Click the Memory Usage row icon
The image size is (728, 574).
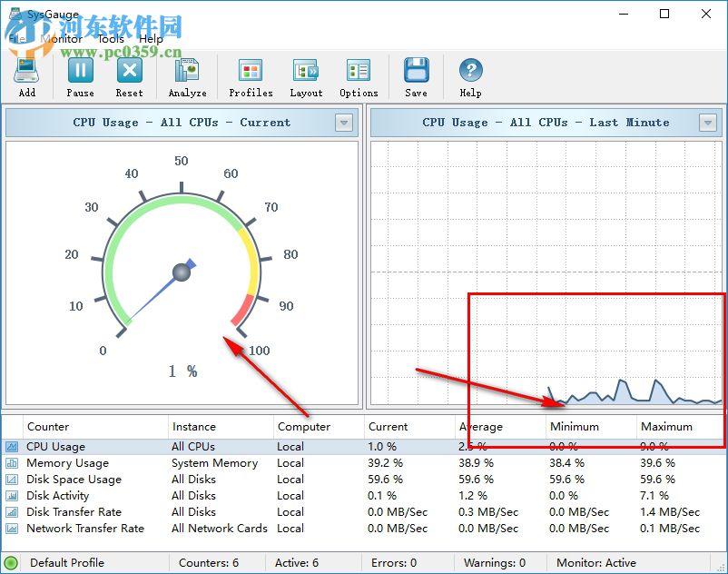[x=12, y=463]
